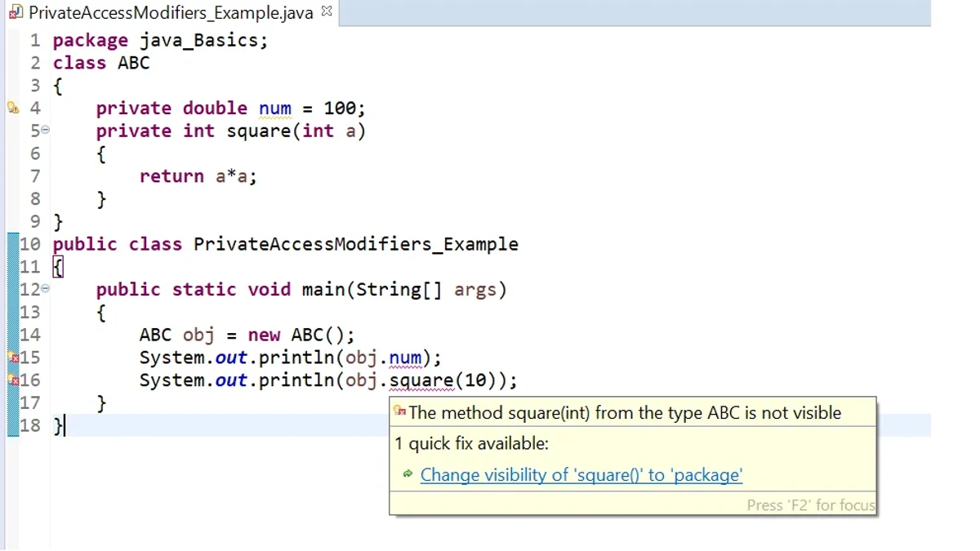Click the underlined "num" on line 15
Screen dimensions: 980x551
tap(405, 358)
